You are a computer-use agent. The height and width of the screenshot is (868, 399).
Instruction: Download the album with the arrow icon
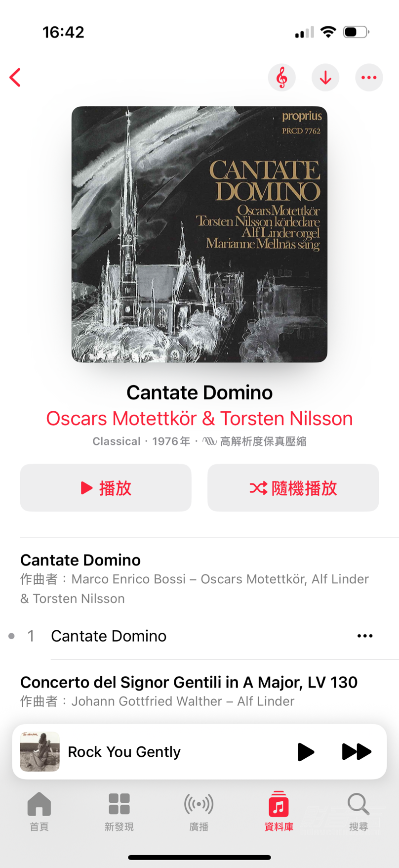pyautogui.click(x=325, y=78)
